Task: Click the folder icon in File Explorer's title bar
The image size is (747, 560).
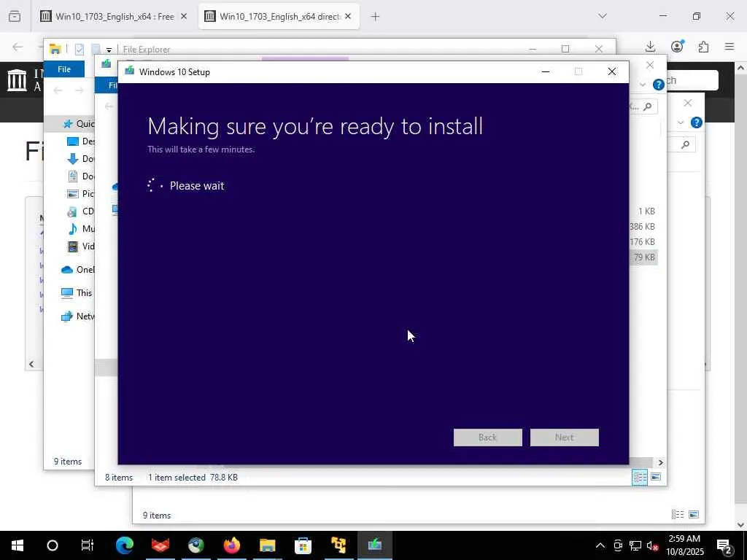Action: (x=55, y=49)
